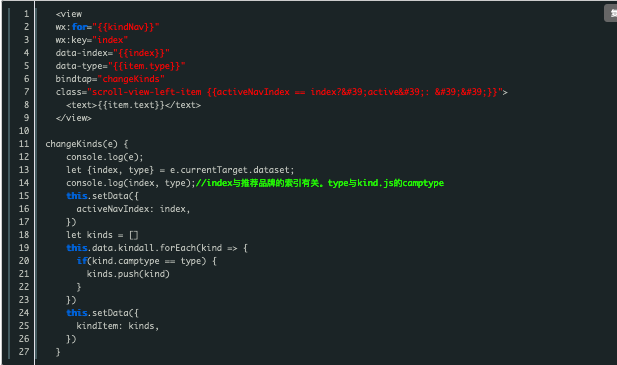
Task: Click the red "changeKinds" bindtap value
Action: tap(131, 79)
